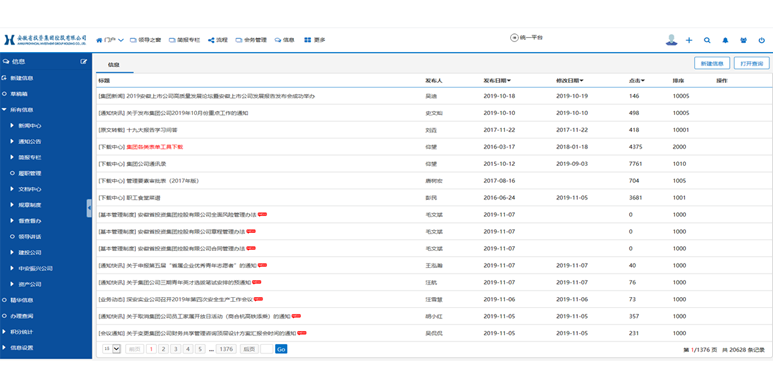Open the 流程 menu item
773x388 pixels.
click(217, 40)
